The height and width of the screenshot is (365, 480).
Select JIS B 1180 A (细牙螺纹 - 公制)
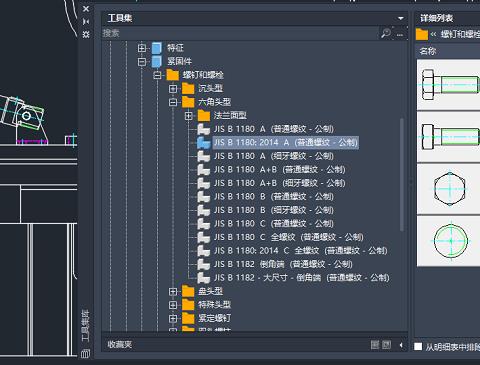pyautogui.click(x=274, y=156)
